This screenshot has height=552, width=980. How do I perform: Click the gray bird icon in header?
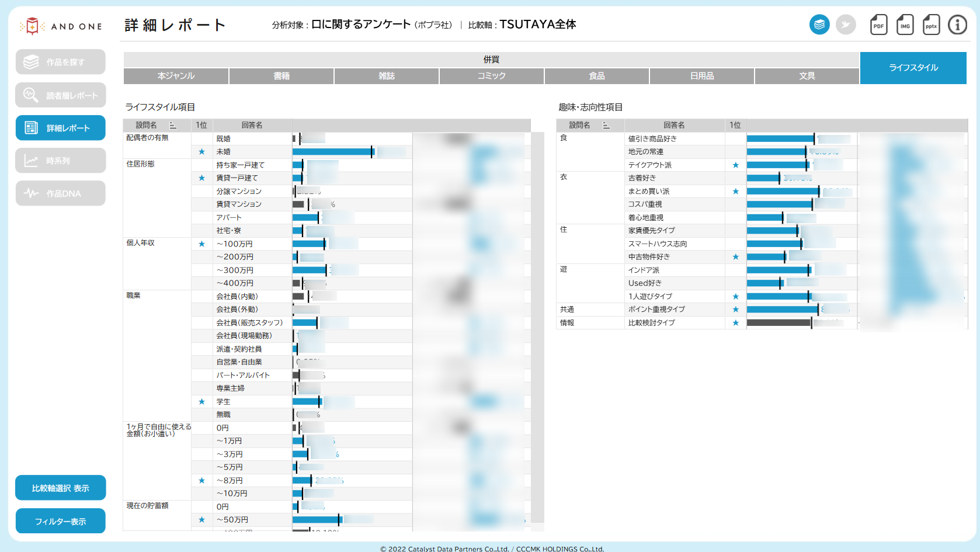coord(846,25)
